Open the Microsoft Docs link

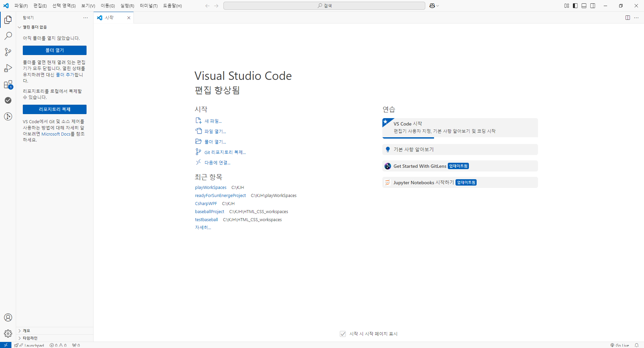(56, 134)
